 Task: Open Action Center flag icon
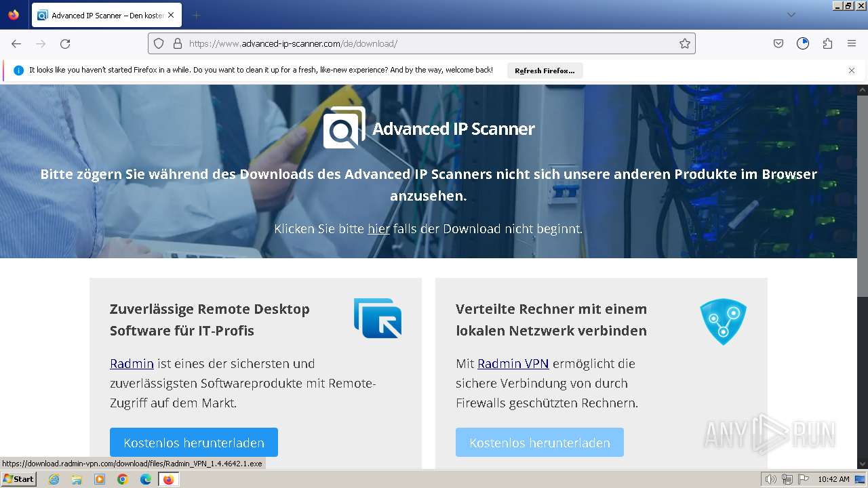(804, 479)
